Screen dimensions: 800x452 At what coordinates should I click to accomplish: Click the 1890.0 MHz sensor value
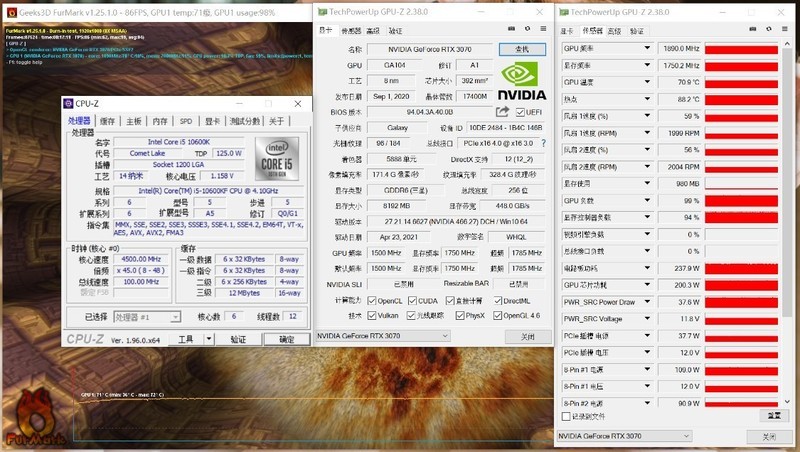pyautogui.click(x=680, y=48)
